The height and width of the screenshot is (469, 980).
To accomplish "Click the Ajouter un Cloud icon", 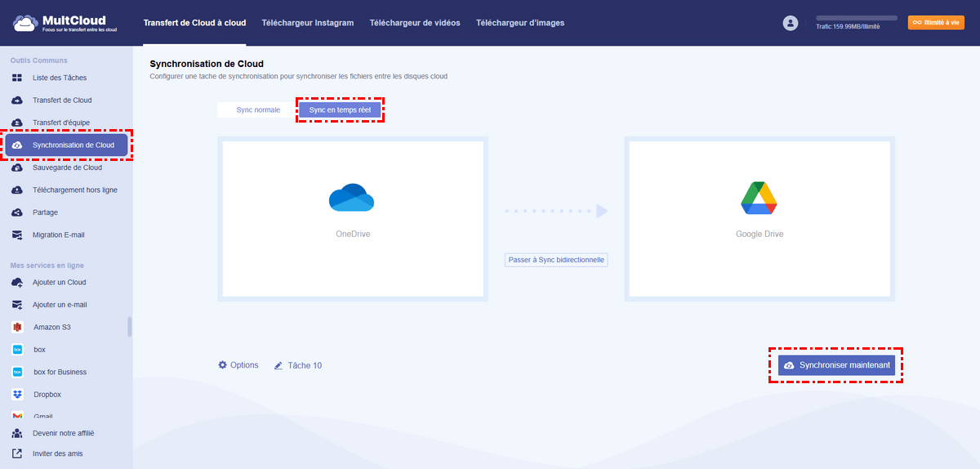I will click(17, 282).
